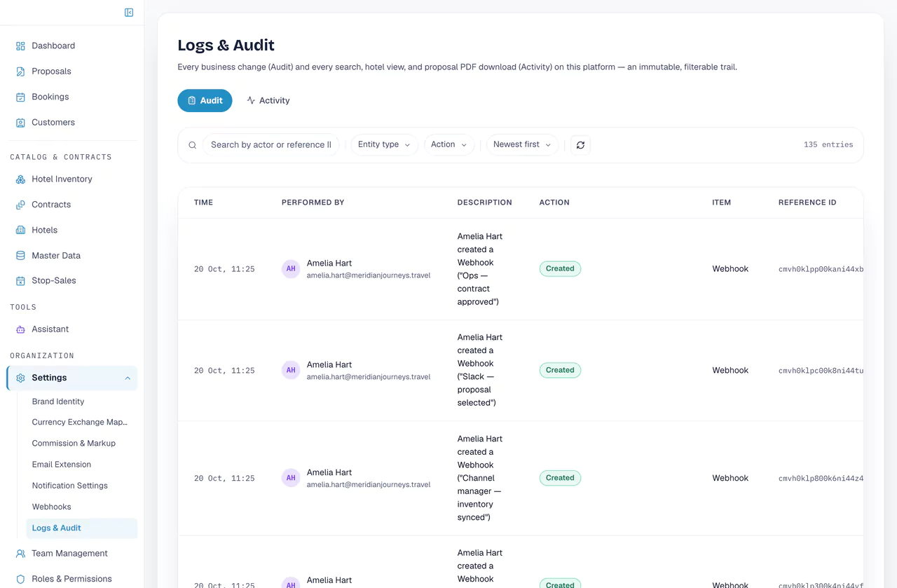Focus the search by actor field
Screen dimensions: 897x588
(x=271, y=145)
